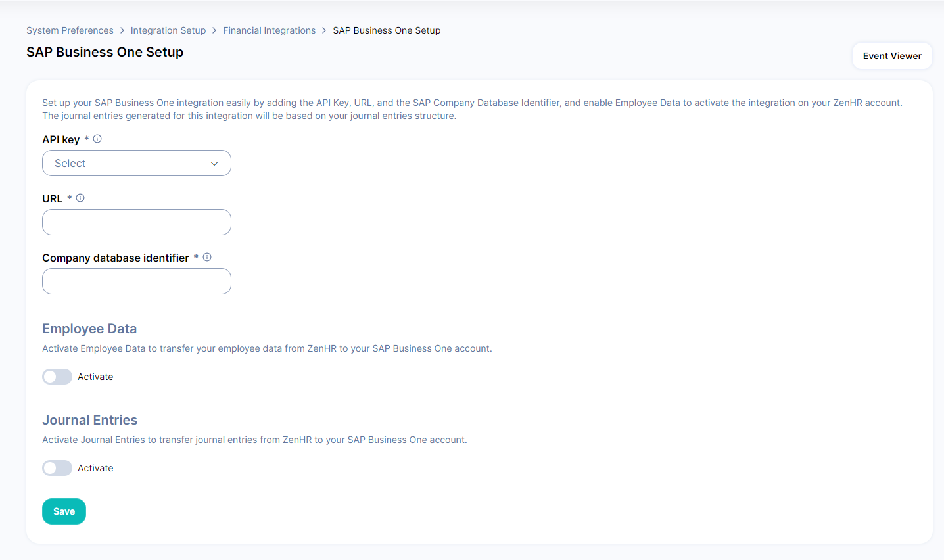Toggle the Employee Data Activate switch
This screenshot has height=560, width=944.
pyautogui.click(x=57, y=377)
